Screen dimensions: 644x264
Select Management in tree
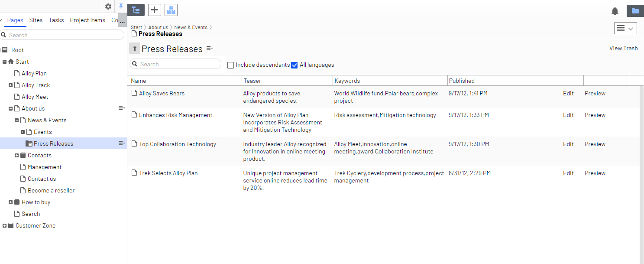(x=45, y=167)
